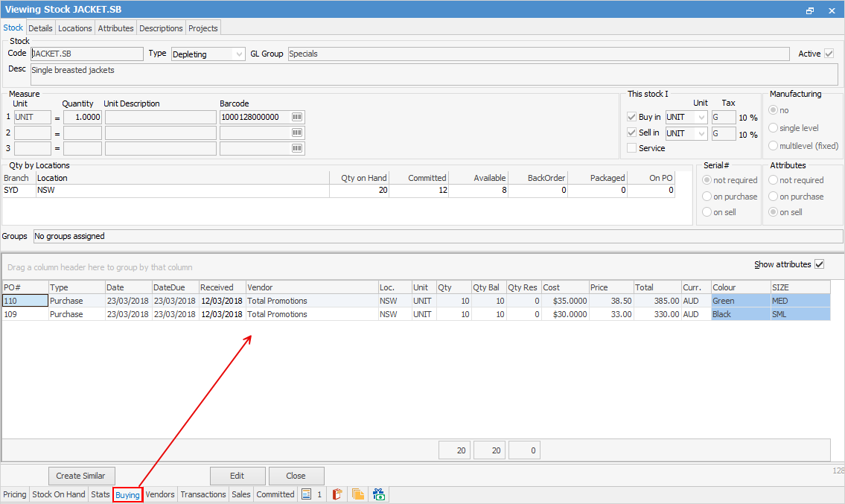
Task: Expand the Buy in unit dropdown
Action: 701,117
